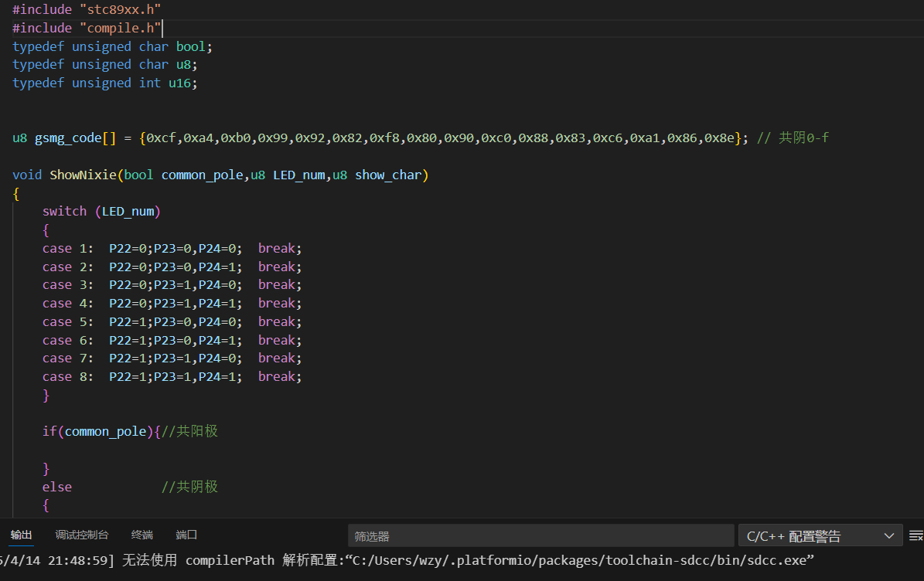
Task: Switch to the 输出 panel tab
Action: (x=22, y=535)
